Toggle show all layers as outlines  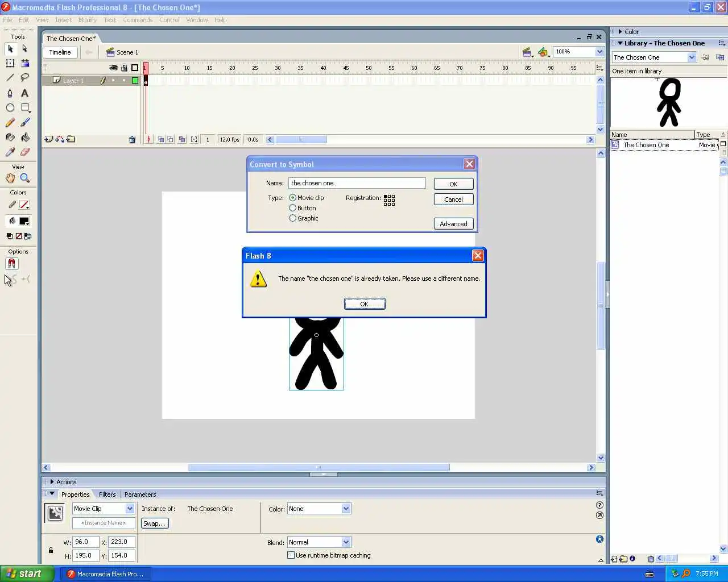tap(135, 68)
